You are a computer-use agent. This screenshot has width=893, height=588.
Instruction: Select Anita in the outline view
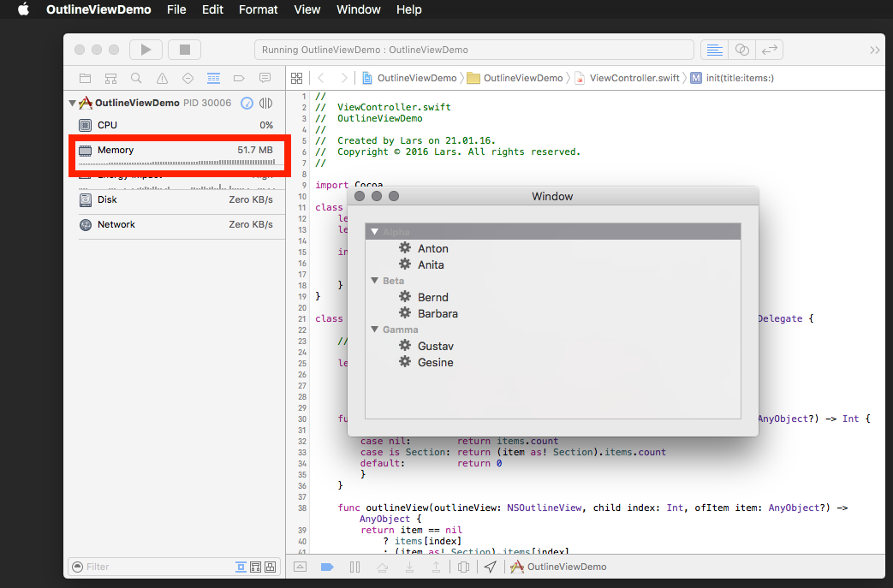431,265
